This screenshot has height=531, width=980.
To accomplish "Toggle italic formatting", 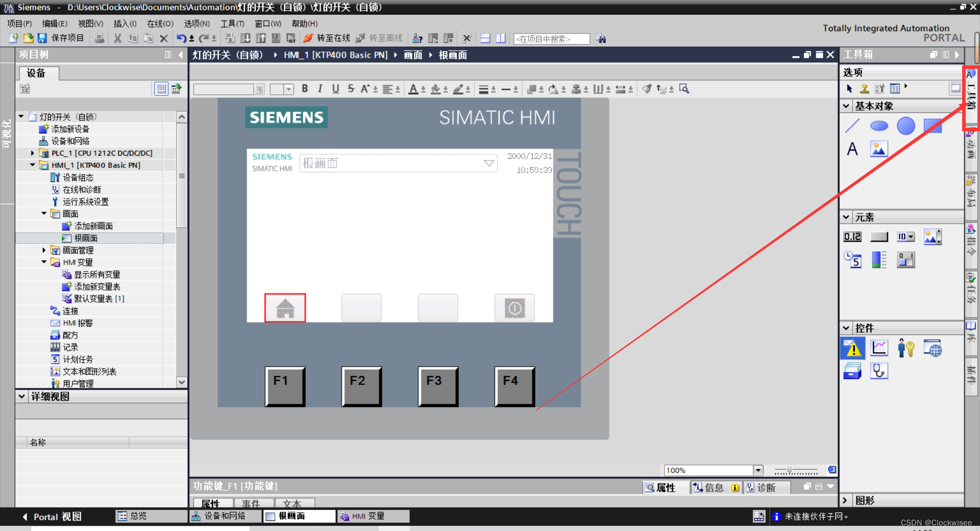I will (320, 89).
